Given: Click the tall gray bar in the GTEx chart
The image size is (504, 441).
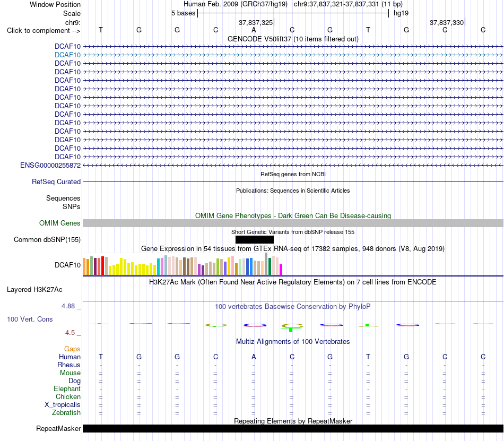Looking at the screenshot, I should coord(266,264).
